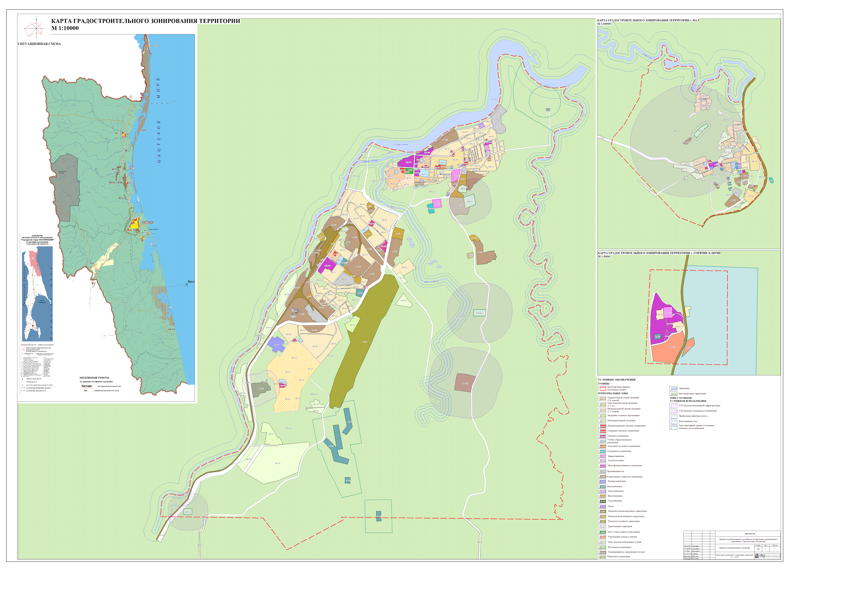
Task: Click the 'ЗОНЫ С ОСОБЫМИ УСЛОВИЯМИ ИСПОЛЬЗОВАНИЯ' heading
Action: (x=688, y=400)
